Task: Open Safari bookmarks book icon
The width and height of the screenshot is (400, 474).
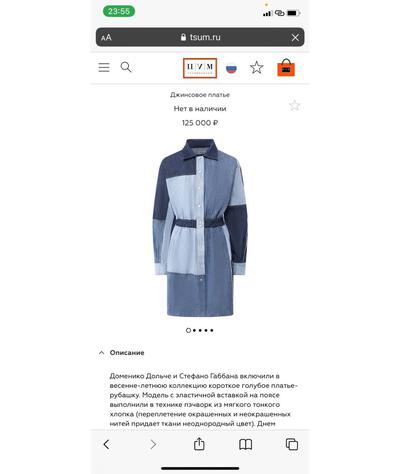Action: click(x=246, y=444)
